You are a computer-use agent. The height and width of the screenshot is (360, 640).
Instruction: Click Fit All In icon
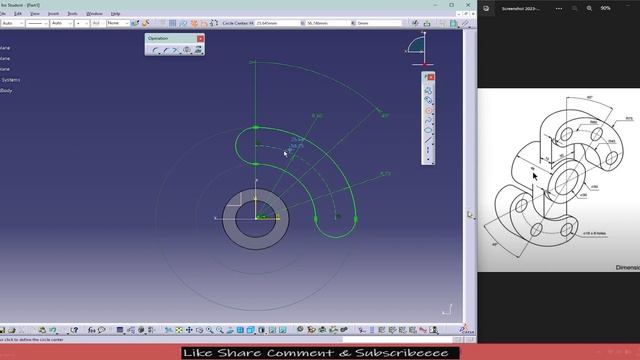click(x=179, y=330)
